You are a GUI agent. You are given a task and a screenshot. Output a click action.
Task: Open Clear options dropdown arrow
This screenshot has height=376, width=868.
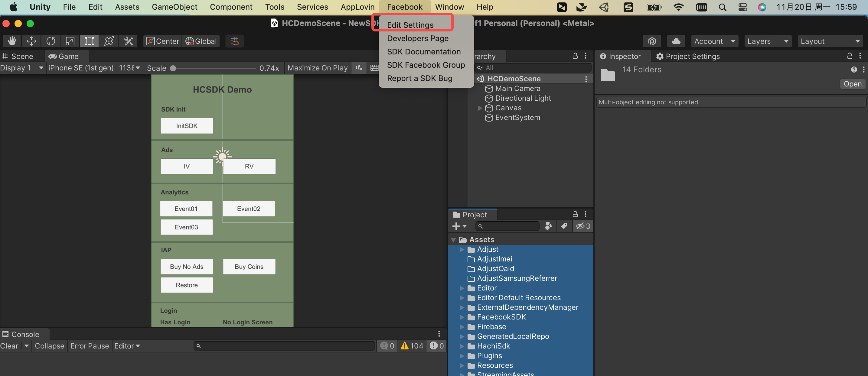point(26,346)
